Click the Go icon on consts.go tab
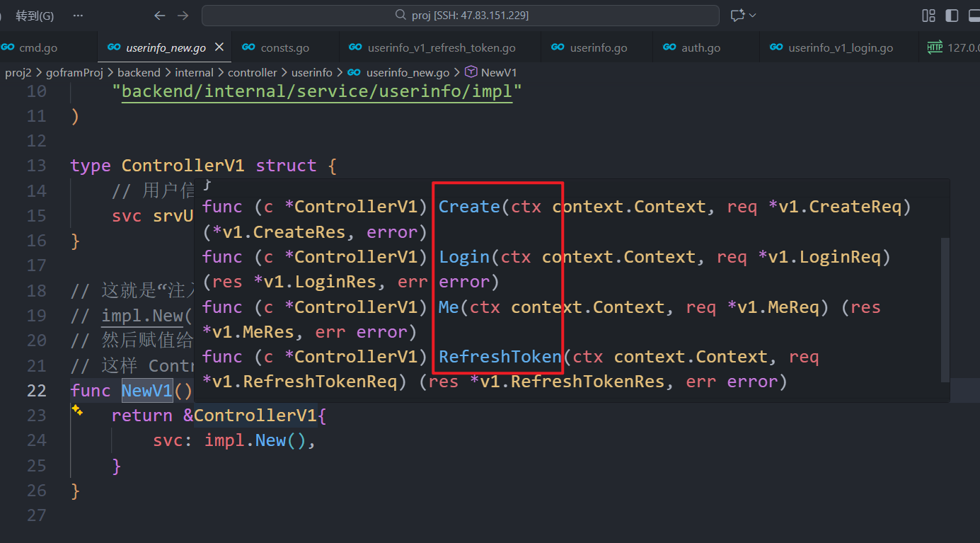The height and width of the screenshot is (543, 980). (x=248, y=47)
